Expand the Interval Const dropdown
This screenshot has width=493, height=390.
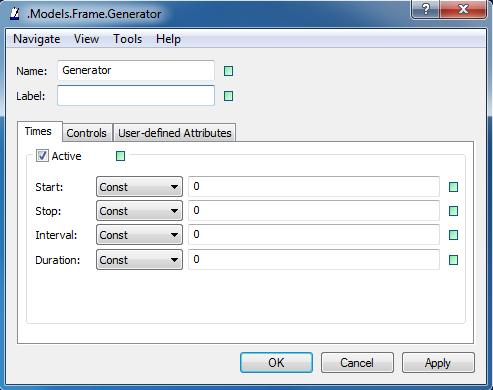(x=139, y=235)
